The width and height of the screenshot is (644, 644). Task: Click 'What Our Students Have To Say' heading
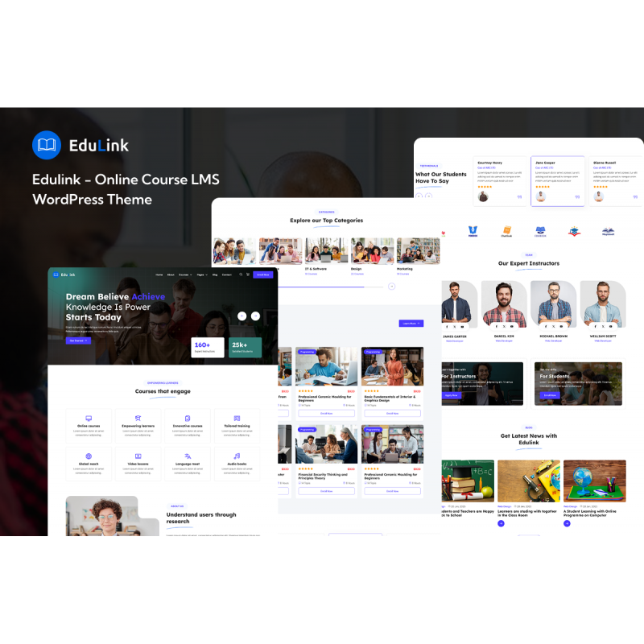(x=440, y=177)
